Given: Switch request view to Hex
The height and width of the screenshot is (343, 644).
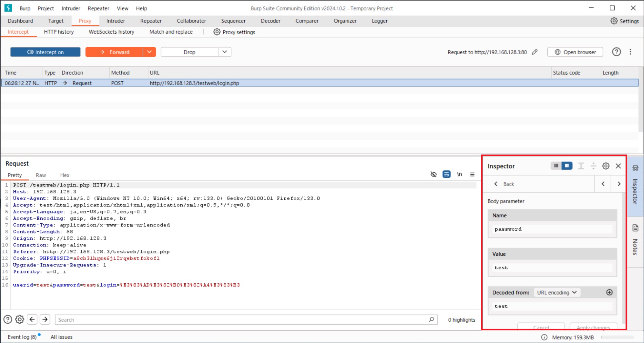Looking at the screenshot, I should coord(65,175).
